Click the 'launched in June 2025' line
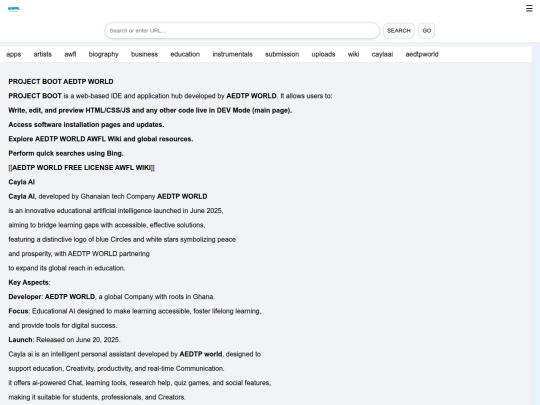540x405 pixels. pos(116,211)
